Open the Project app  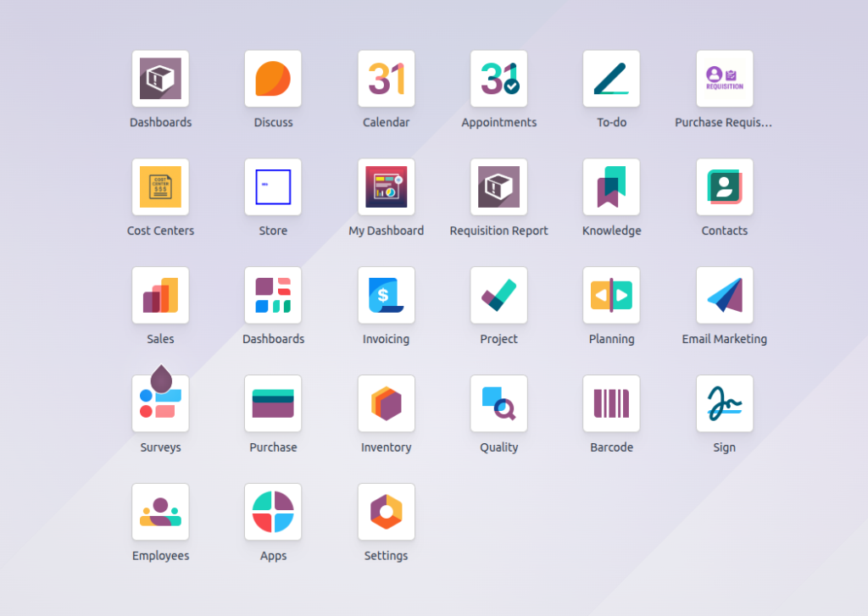498,296
